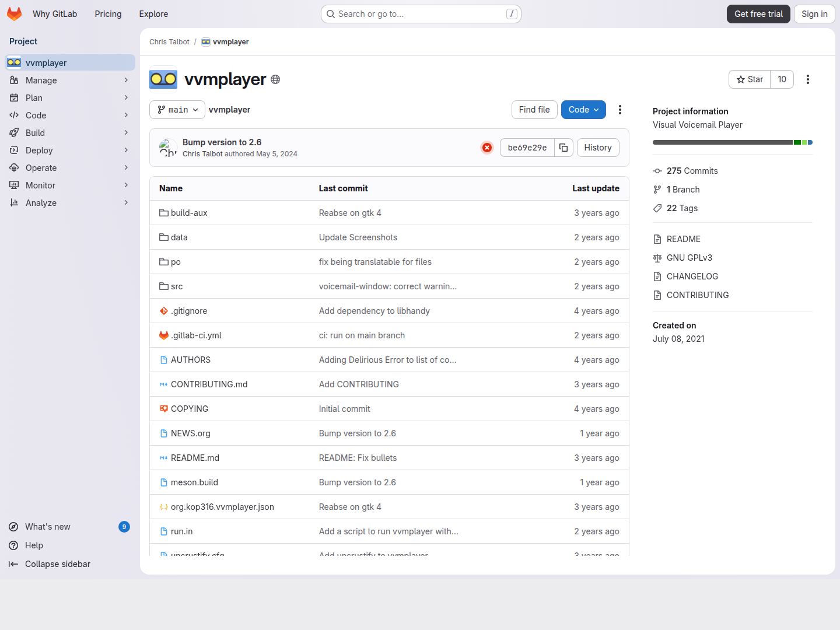The height and width of the screenshot is (630, 840).
Task: Open the README.md file
Action: point(195,458)
